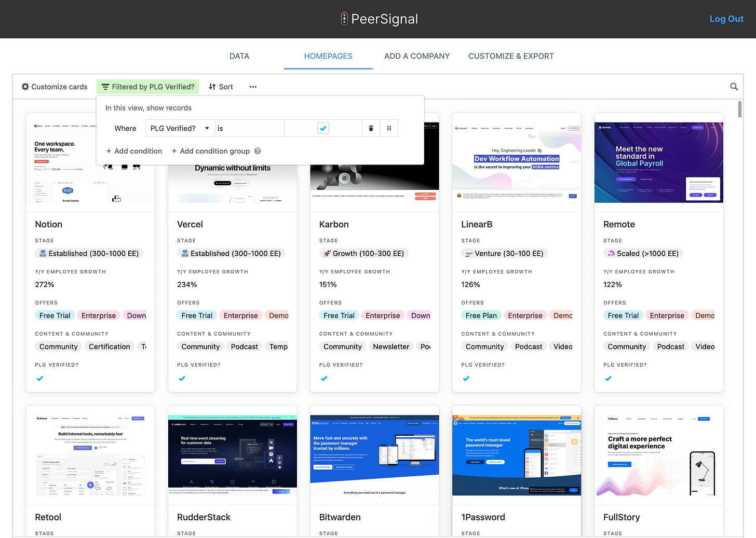This screenshot has height=538, width=756.
Task: Click LinearB's PLG Verified checkmark
Action: point(466,379)
